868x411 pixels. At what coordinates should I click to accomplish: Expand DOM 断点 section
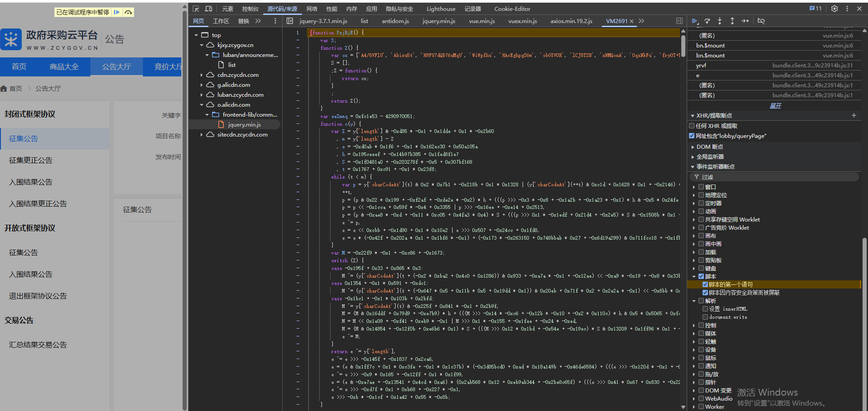[693, 147]
